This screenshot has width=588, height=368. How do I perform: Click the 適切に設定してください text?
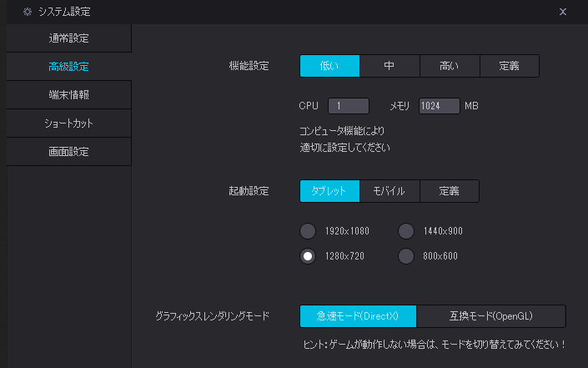[344, 148]
